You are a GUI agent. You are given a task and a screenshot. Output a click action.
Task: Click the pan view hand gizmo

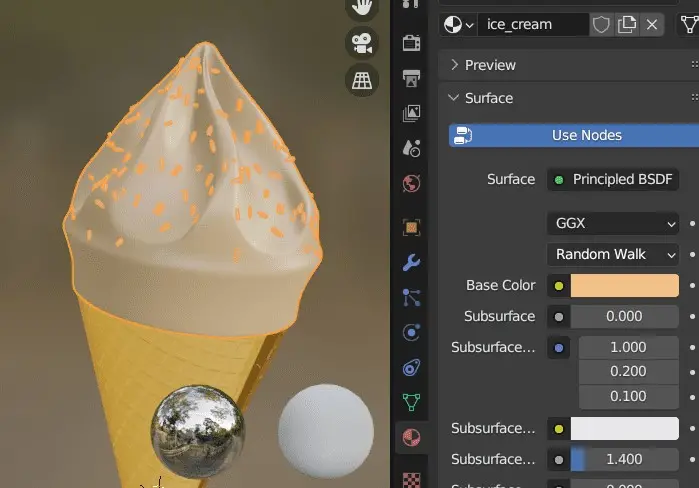click(362, 8)
